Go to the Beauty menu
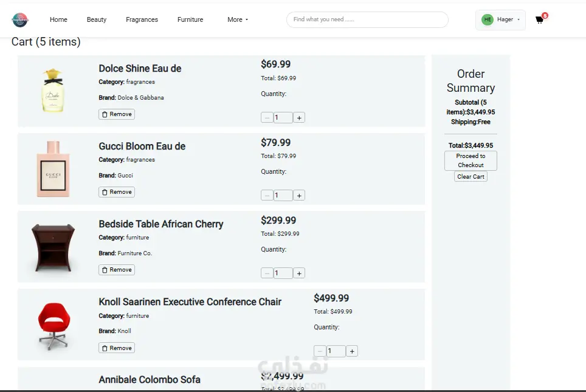The height and width of the screenshot is (392, 586). [97, 19]
